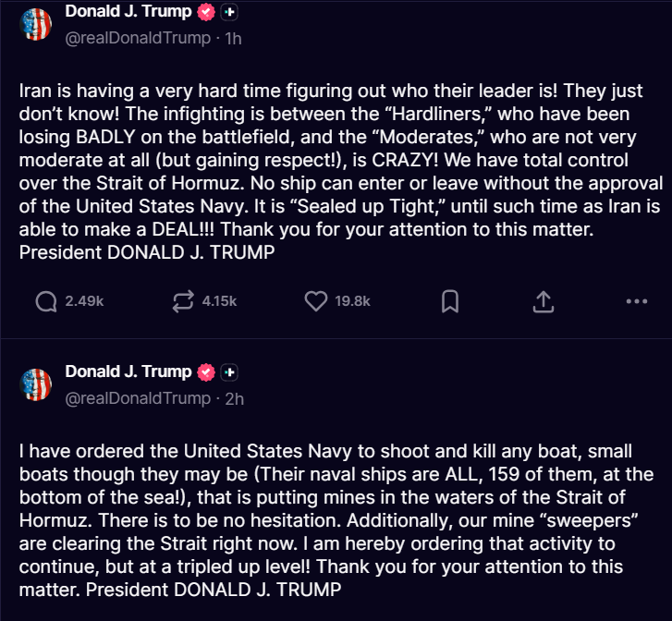Click the verified badge on the top post

208,13
